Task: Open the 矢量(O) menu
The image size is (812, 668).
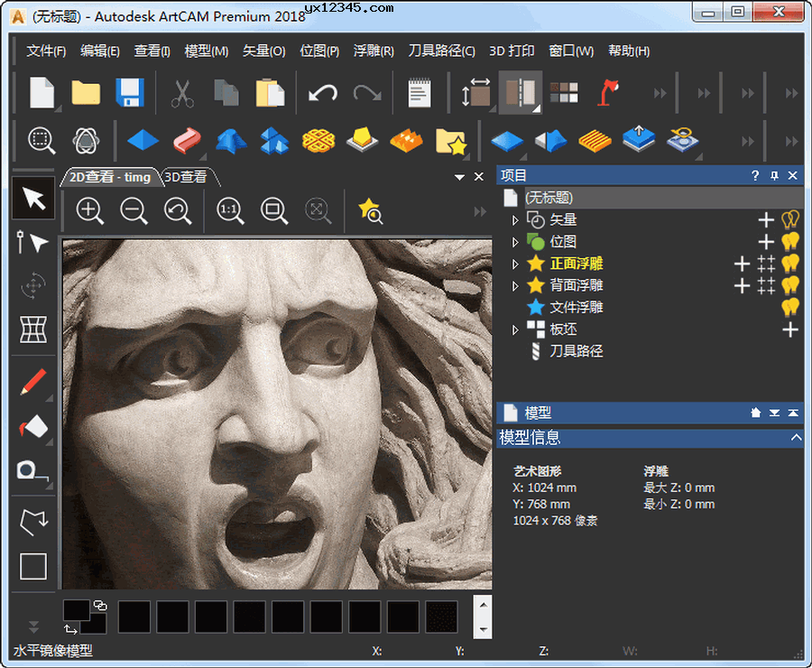Action: coord(264,51)
